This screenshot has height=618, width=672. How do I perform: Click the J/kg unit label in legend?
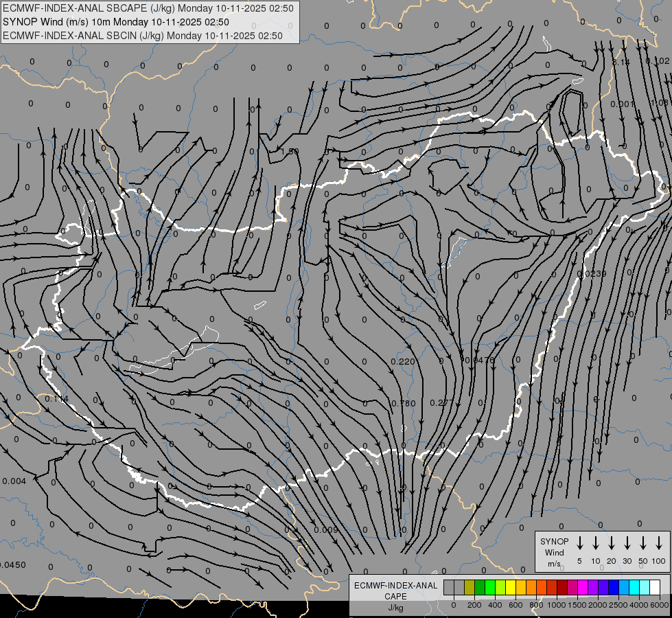click(x=395, y=608)
